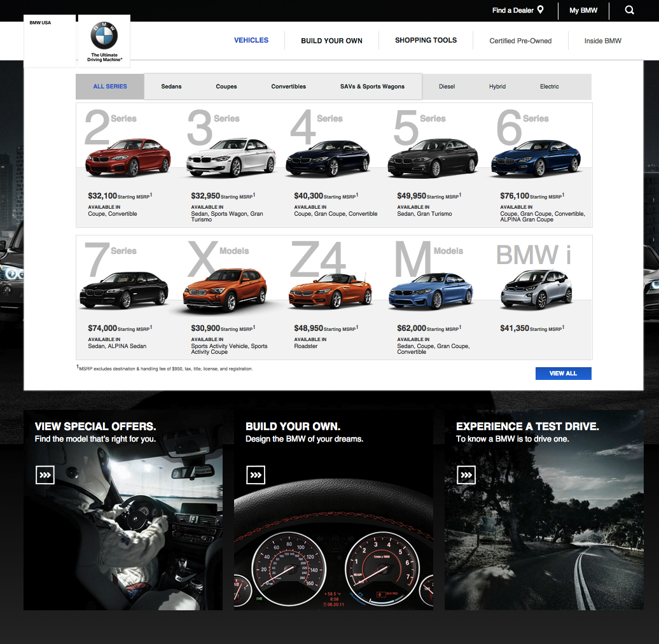This screenshot has height=644, width=659.
Task: Click the View Special Offers heading
Action: tap(95, 426)
